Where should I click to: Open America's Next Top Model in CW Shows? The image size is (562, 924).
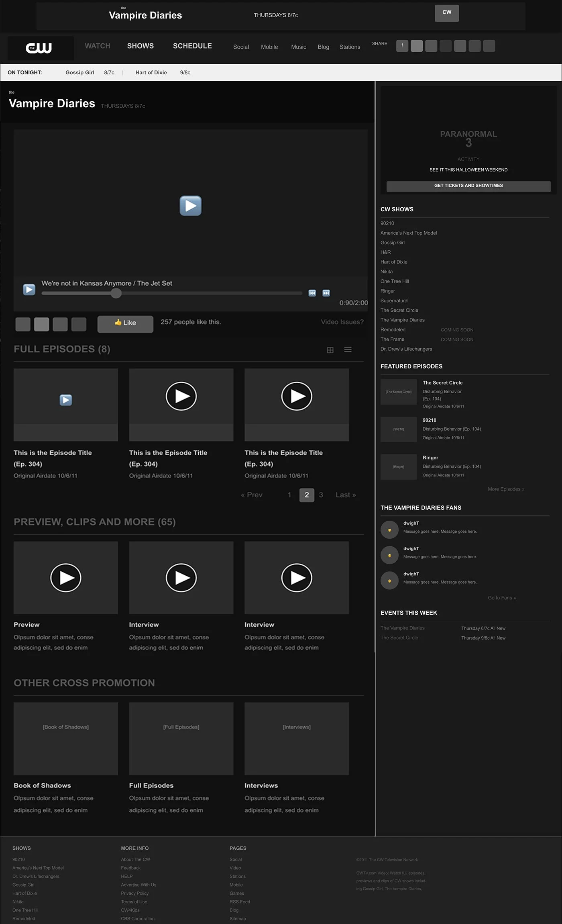click(409, 233)
